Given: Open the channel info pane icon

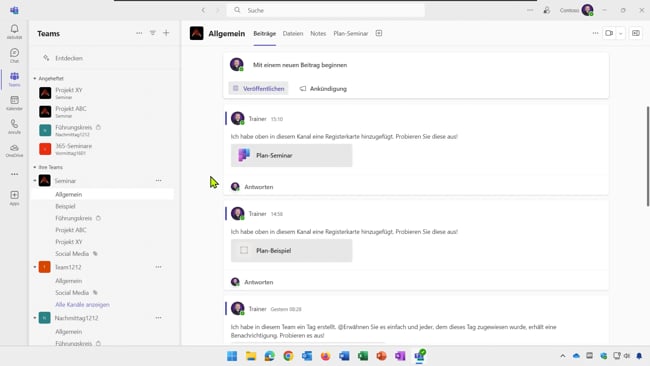Looking at the screenshot, I should (636, 33).
